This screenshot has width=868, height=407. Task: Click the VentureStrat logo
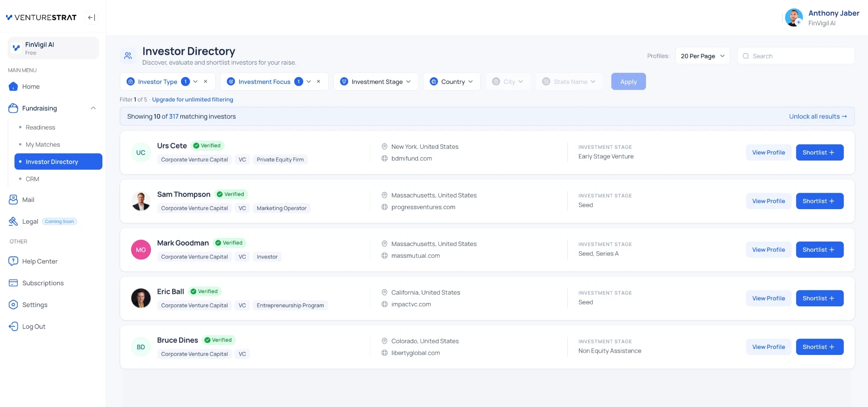click(x=41, y=17)
